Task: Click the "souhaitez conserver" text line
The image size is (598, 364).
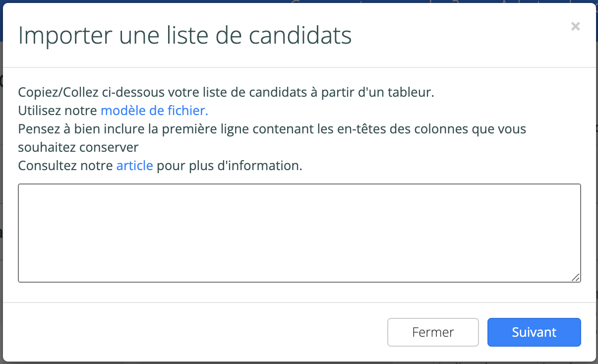Action: coord(78,147)
